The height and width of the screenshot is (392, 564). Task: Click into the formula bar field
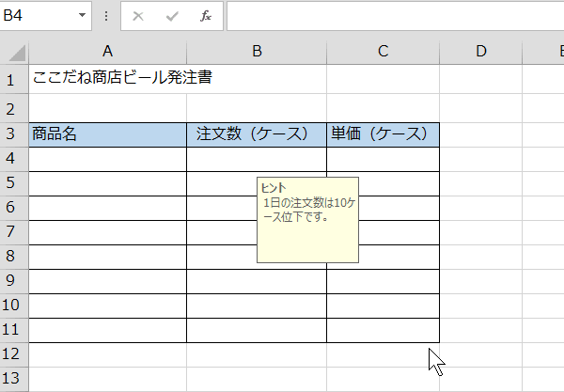395,16
